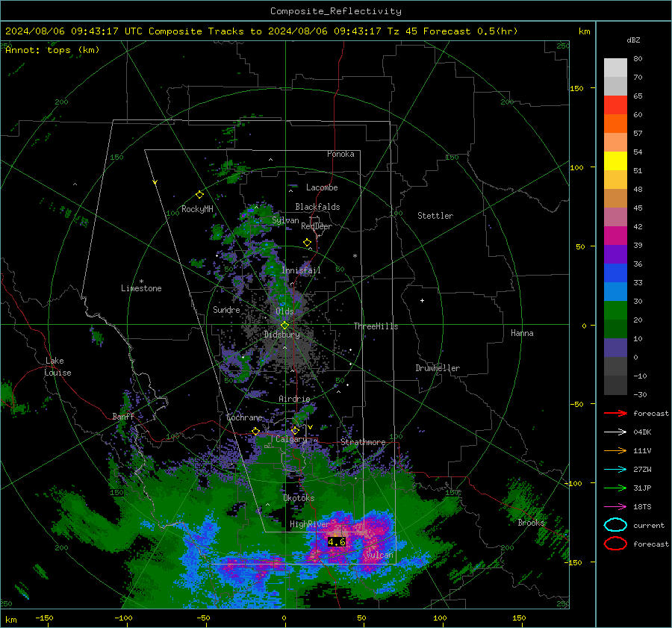Pick the 30 dBZ green color swatch
This screenshot has height=628, width=672.
[x=615, y=311]
